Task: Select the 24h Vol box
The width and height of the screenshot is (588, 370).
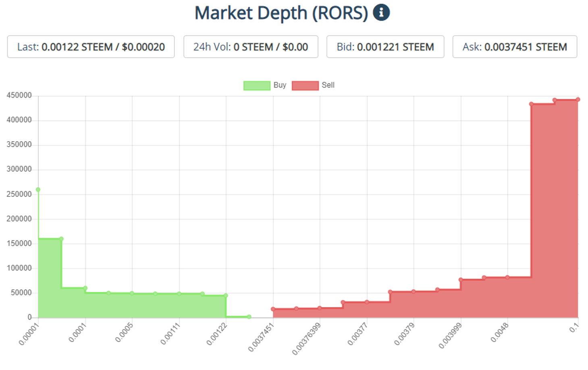Action: tap(251, 47)
